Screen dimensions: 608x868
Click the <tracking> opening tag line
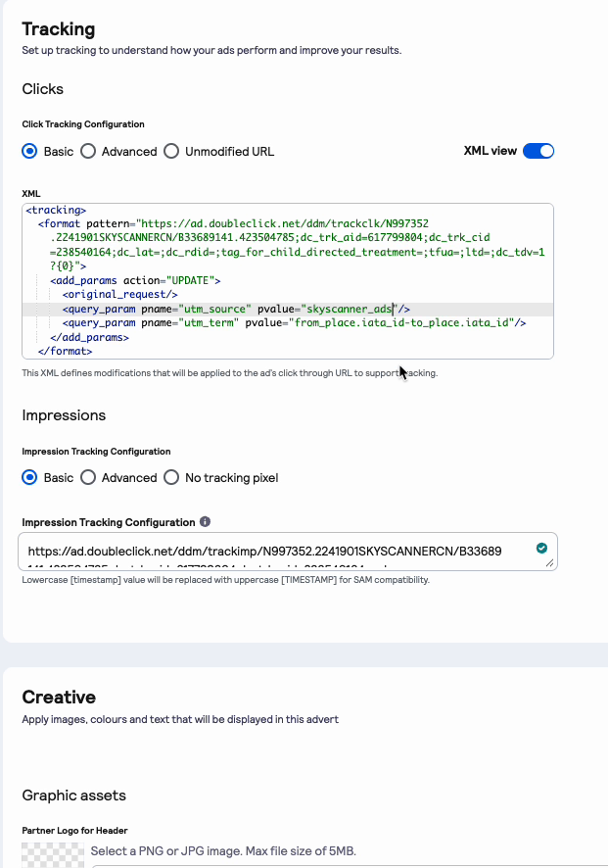[x=56, y=210]
